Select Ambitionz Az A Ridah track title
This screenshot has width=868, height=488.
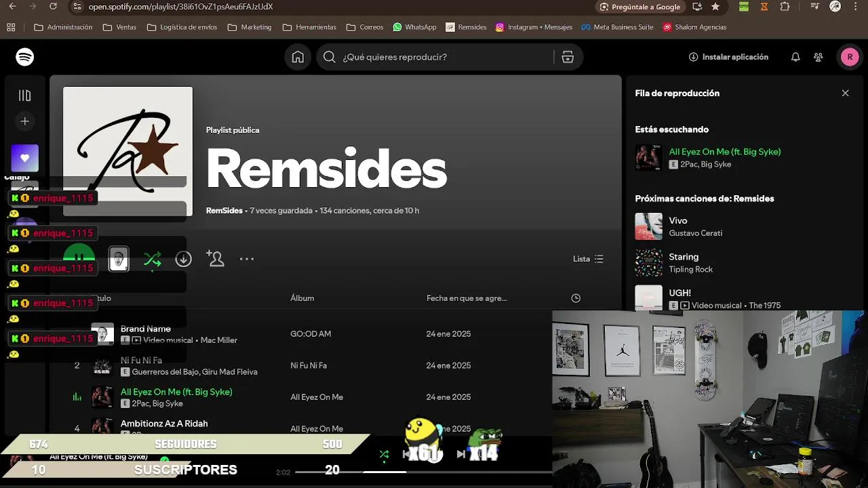click(x=164, y=424)
